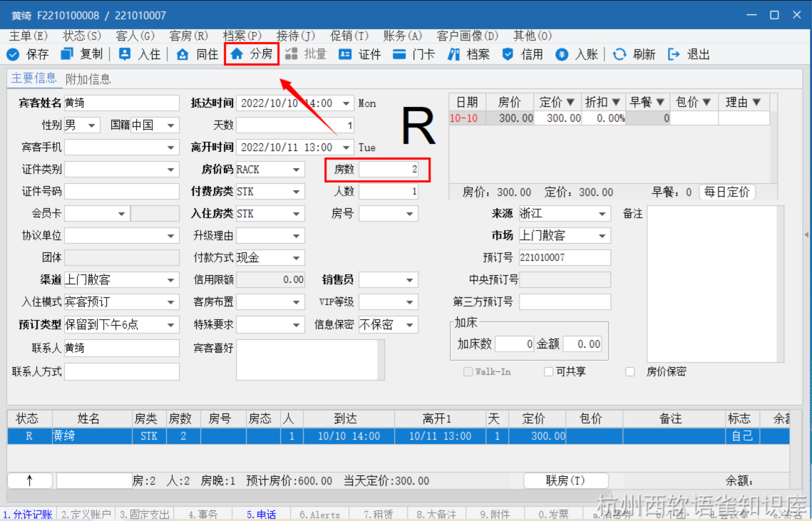Image resolution: width=812 pixels, height=521 pixels.
Task: Expand the 房价码 RACK dropdown
Action: [x=297, y=170]
